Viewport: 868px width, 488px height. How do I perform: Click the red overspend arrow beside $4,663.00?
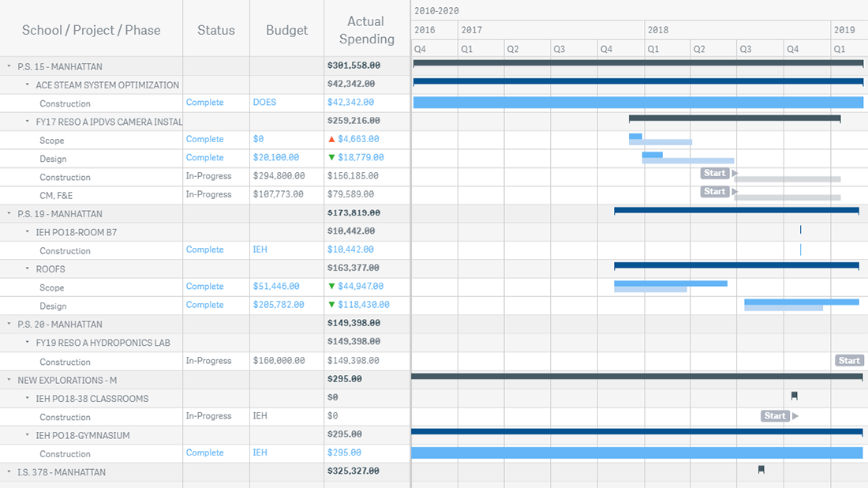(x=331, y=139)
